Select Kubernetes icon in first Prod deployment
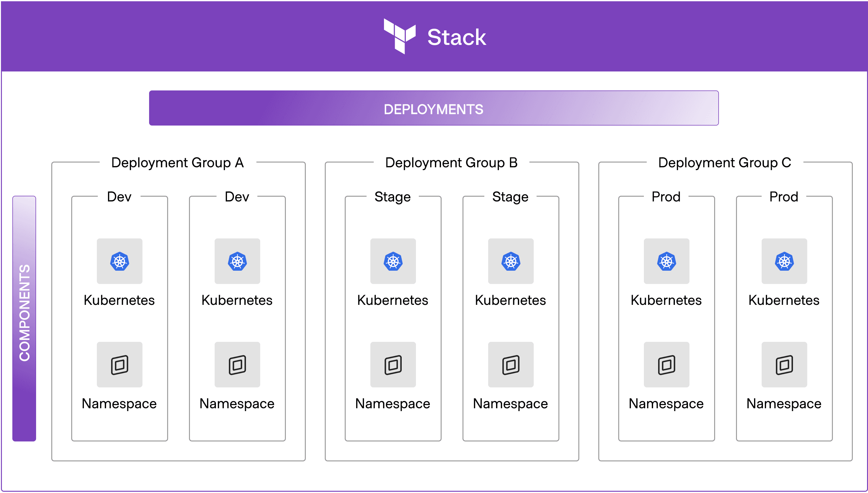The width and height of the screenshot is (868, 493). (666, 261)
